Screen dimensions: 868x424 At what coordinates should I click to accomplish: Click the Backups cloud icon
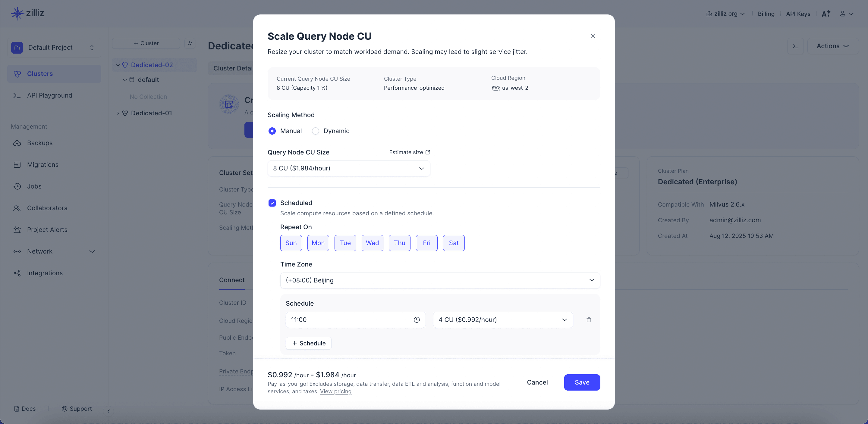pyautogui.click(x=17, y=143)
